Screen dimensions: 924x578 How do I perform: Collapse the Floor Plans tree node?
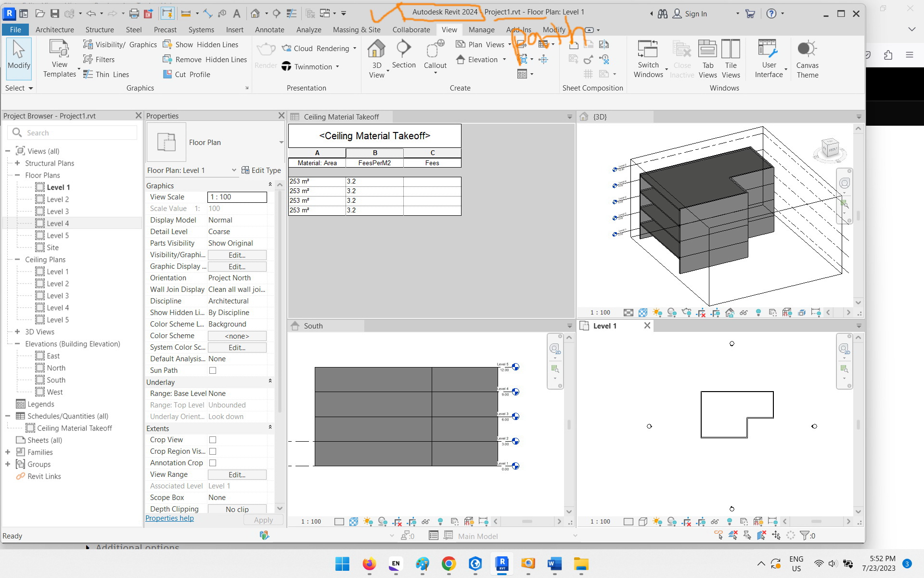coord(17,175)
